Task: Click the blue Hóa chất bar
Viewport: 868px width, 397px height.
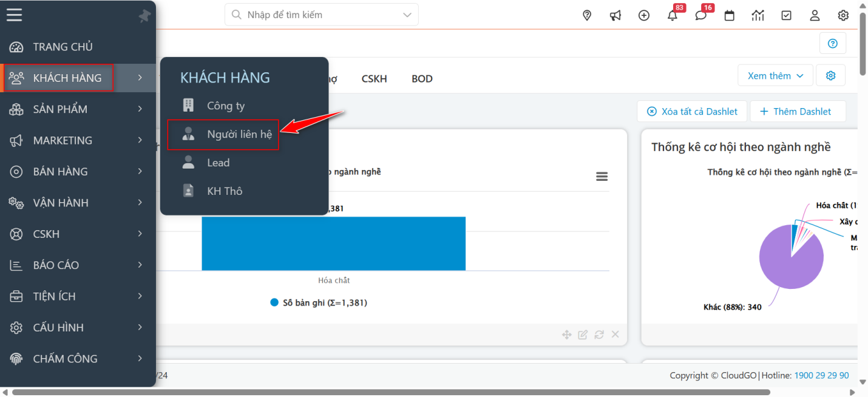Action: pos(333,243)
